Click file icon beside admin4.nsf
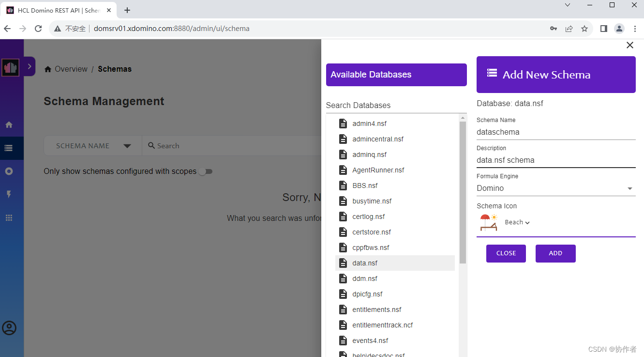The height and width of the screenshot is (357, 644). [x=343, y=124]
